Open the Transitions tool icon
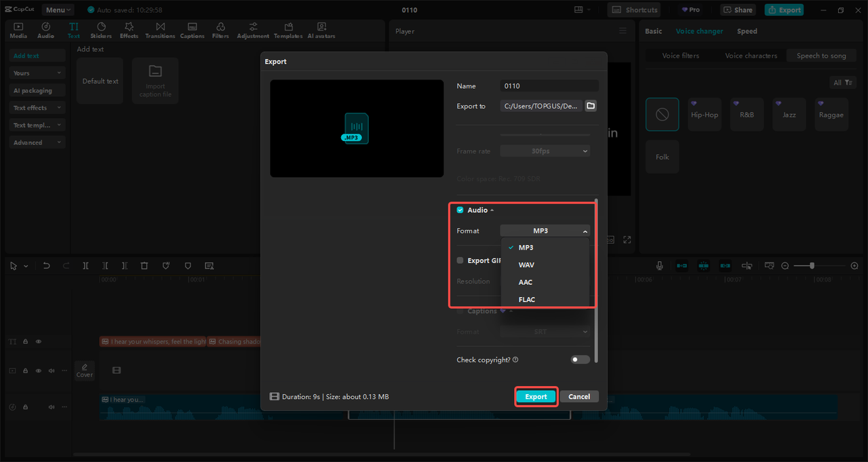 160,27
